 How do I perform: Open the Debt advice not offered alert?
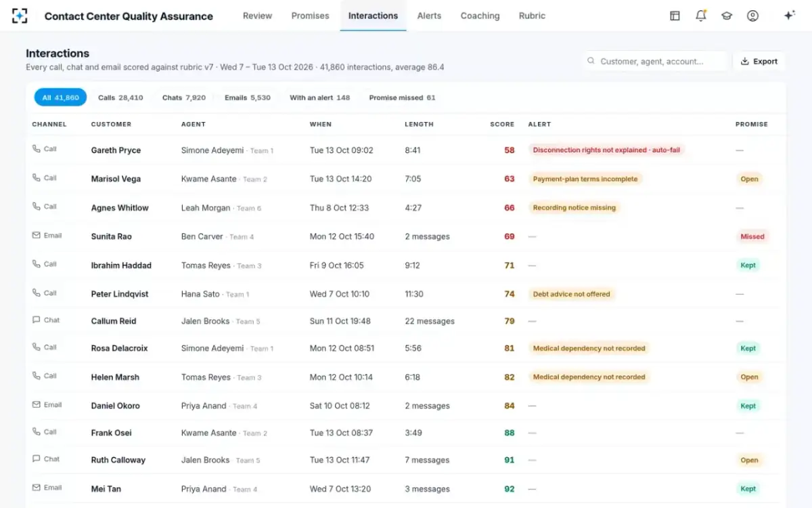(572, 294)
